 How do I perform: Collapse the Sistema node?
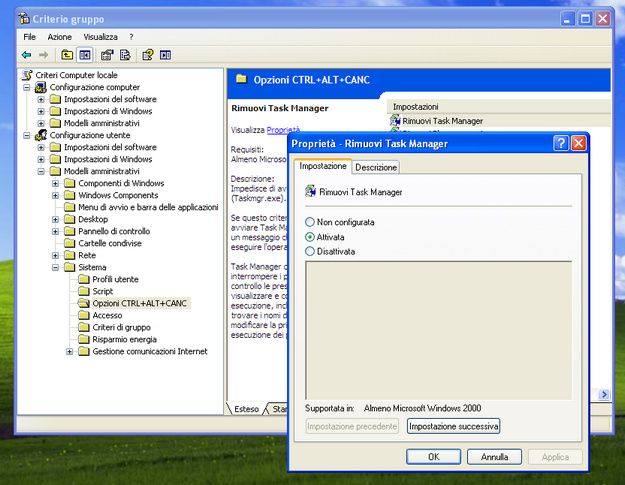[55, 267]
